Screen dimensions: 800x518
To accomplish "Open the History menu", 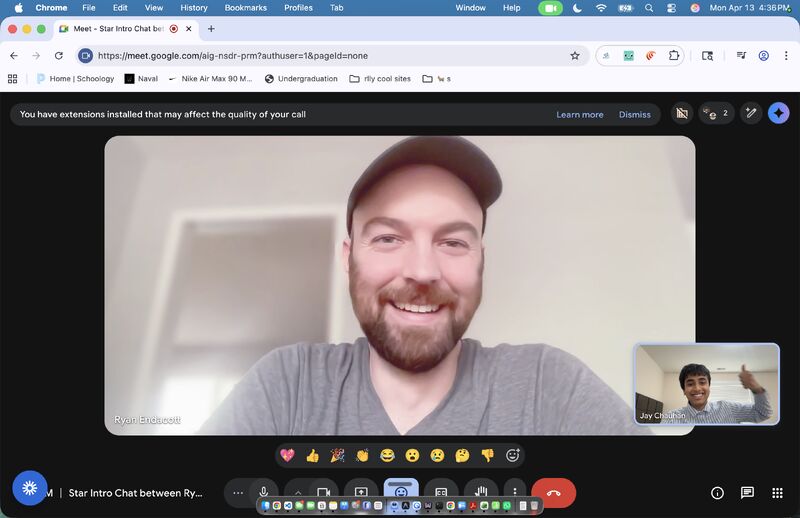I will [x=194, y=8].
